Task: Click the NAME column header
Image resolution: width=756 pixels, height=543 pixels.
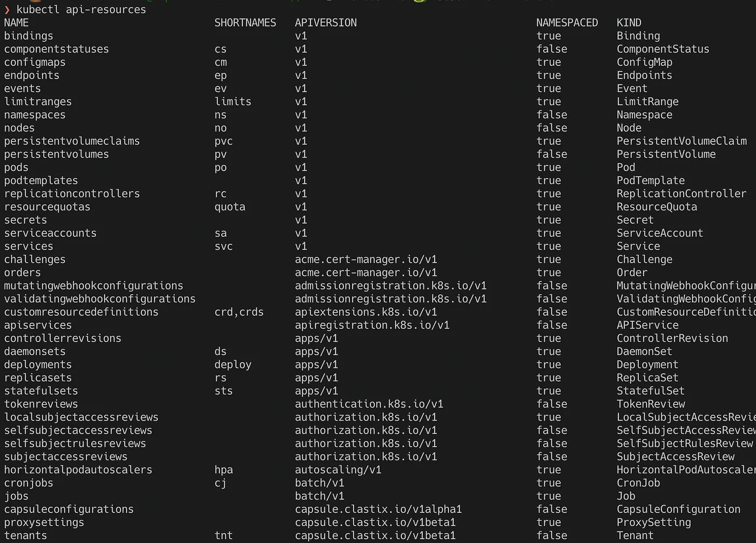Action: click(x=16, y=22)
